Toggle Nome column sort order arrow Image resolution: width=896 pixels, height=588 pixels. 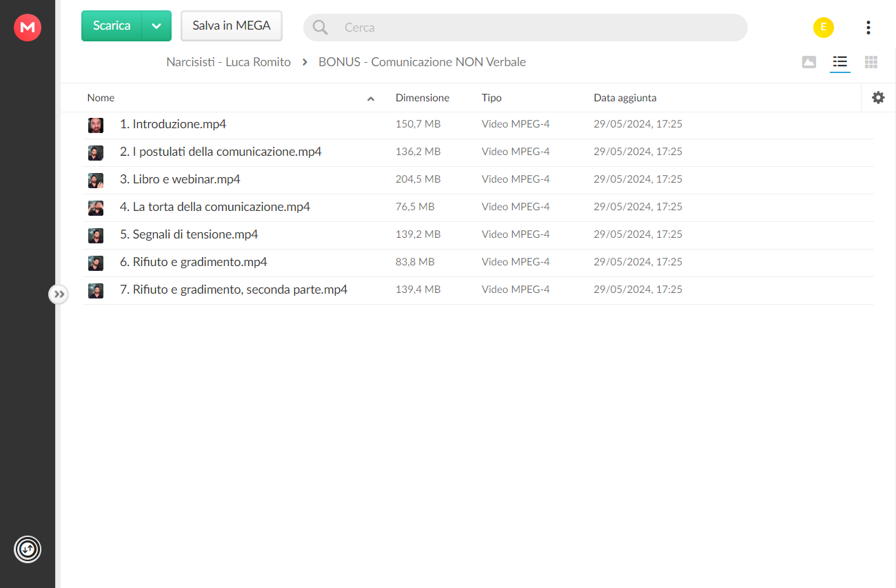coord(371,99)
